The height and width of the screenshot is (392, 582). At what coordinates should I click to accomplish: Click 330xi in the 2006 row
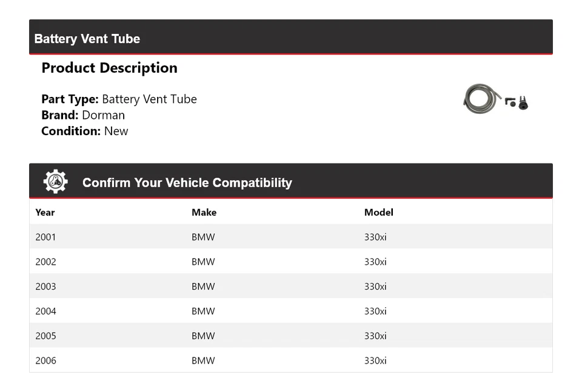point(375,361)
